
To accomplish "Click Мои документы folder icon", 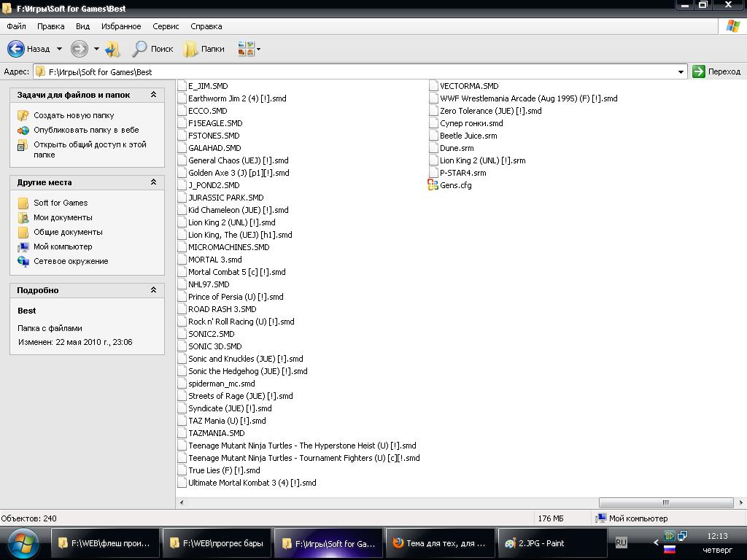I will pyautogui.click(x=23, y=217).
